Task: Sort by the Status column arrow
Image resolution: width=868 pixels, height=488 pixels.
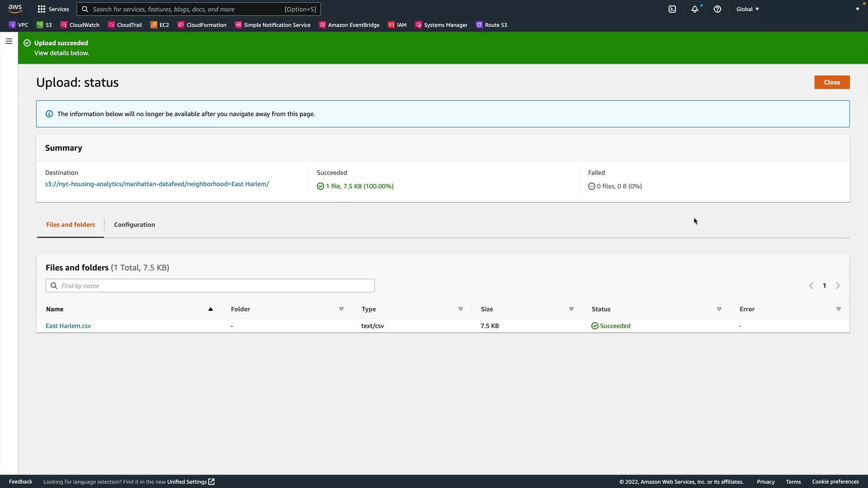Action: coord(719,309)
